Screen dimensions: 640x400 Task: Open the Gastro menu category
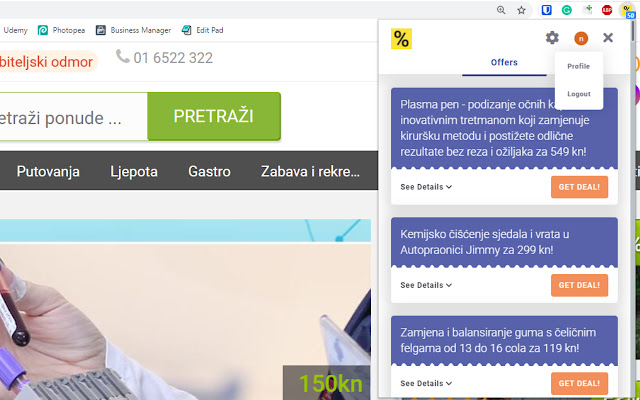click(209, 171)
